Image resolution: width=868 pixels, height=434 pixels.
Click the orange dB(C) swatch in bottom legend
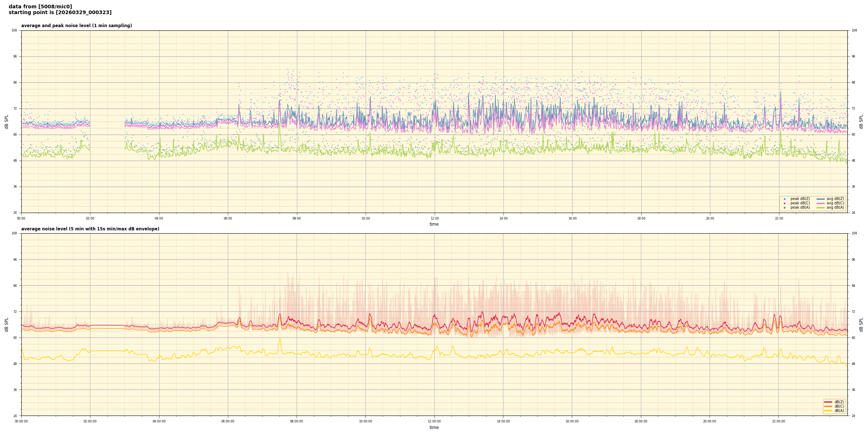tap(828, 406)
